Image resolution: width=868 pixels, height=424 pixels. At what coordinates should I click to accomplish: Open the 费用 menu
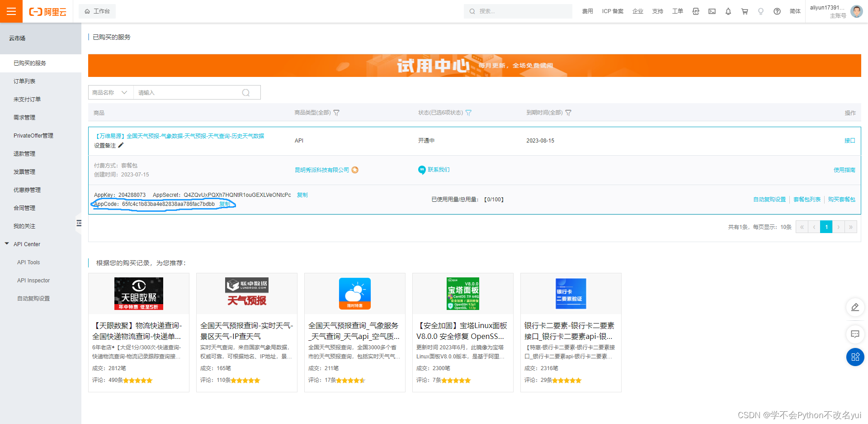(587, 11)
